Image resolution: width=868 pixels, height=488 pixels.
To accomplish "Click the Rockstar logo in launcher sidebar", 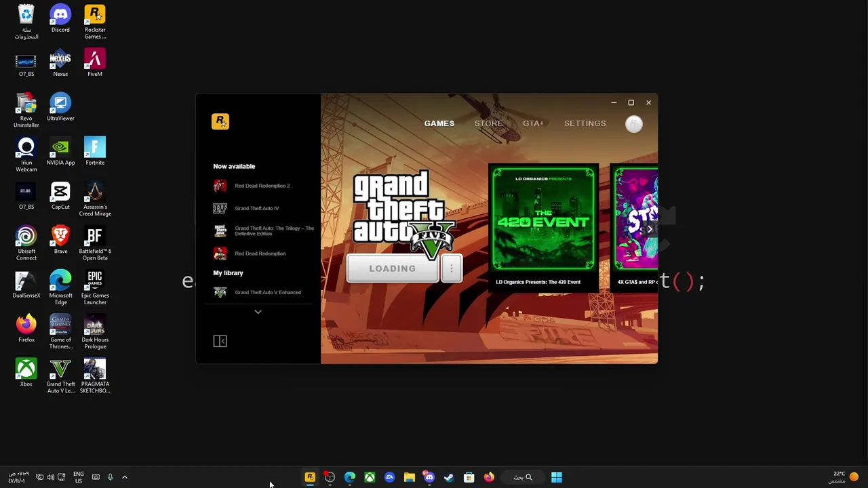I will click(220, 121).
